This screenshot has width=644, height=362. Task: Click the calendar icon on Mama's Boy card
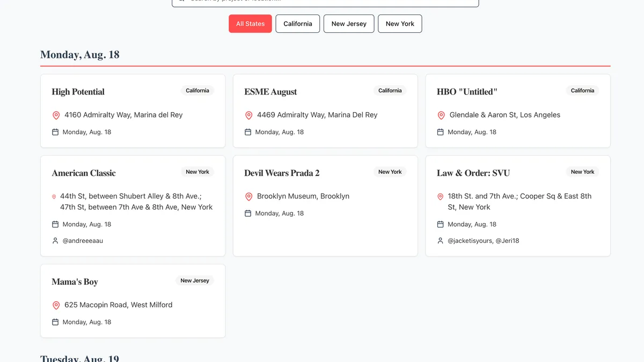click(x=55, y=322)
